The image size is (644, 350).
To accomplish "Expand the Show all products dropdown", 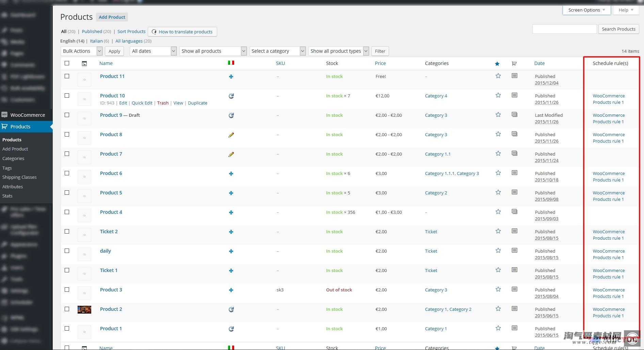I will [213, 51].
